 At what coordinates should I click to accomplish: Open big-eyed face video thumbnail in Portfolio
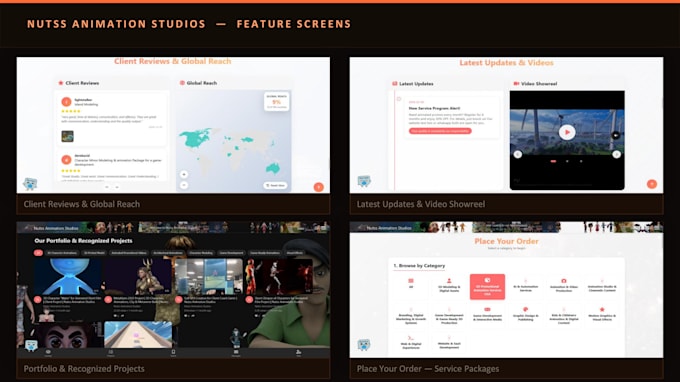click(x=68, y=335)
